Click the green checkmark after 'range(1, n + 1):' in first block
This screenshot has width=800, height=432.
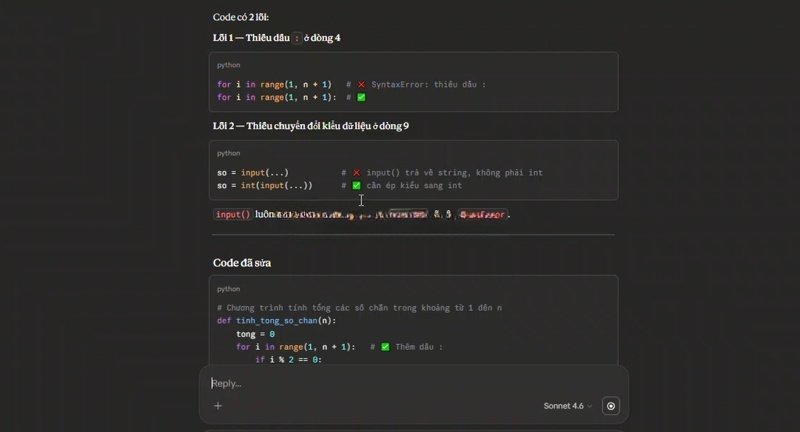[x=361, y=97]
